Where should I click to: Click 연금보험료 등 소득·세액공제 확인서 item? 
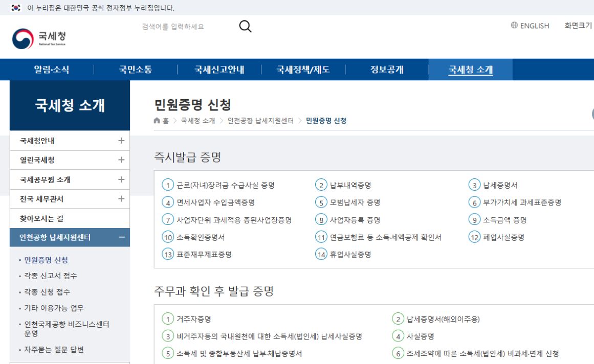click(385, 237)
